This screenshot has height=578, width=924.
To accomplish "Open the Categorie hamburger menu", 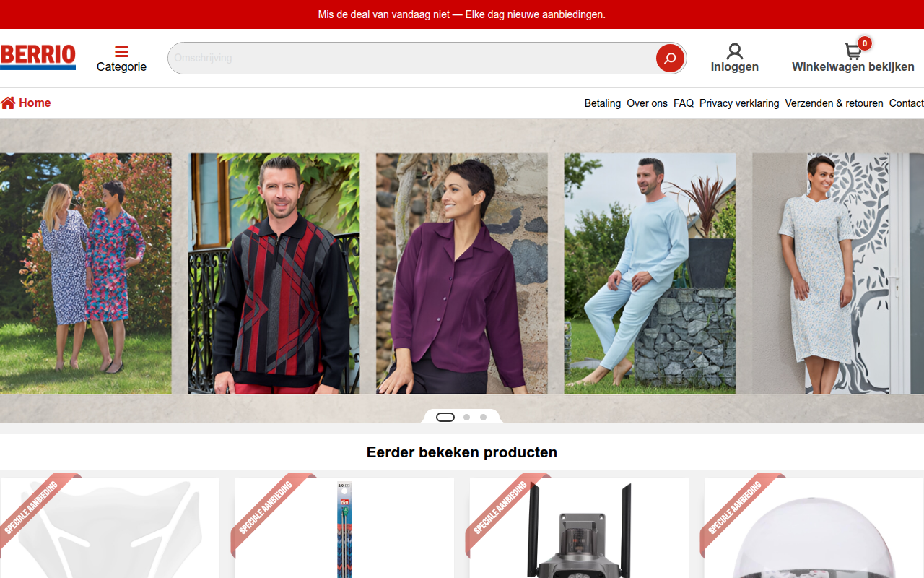I will point(121,59).
